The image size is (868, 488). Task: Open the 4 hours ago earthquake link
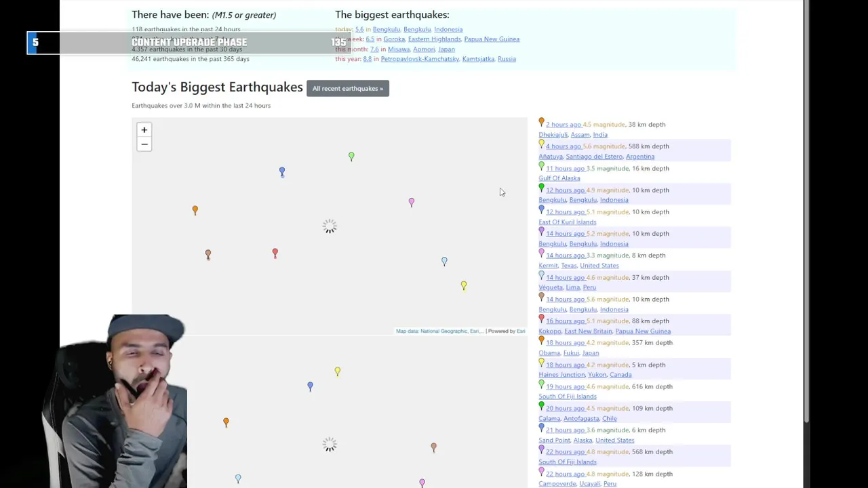click(564, 146)
